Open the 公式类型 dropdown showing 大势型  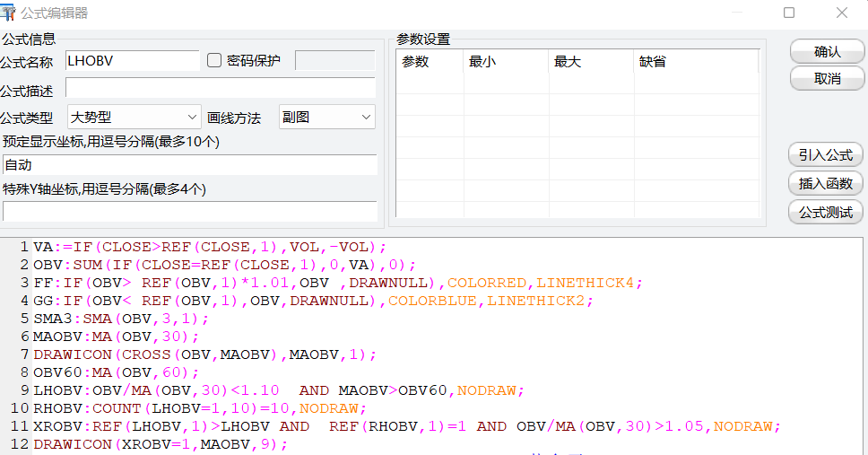[x=134, y=118]
